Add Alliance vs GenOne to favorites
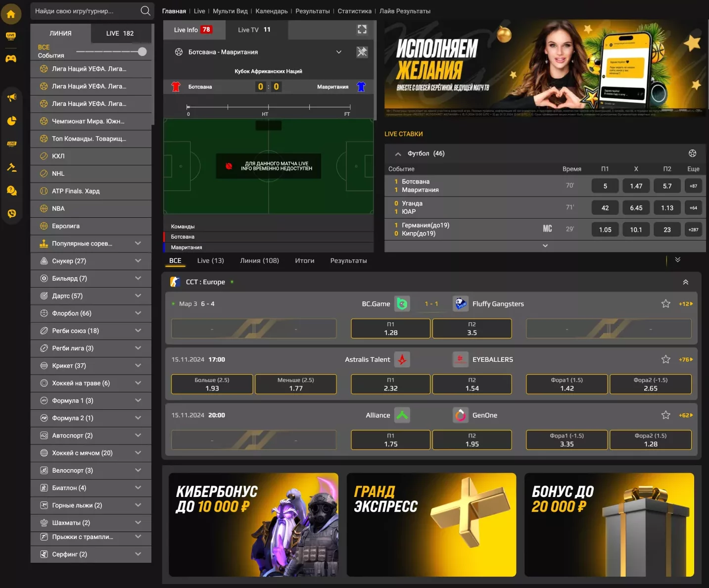This screenshot has width=709, height=588. click(x=666, y=415)
